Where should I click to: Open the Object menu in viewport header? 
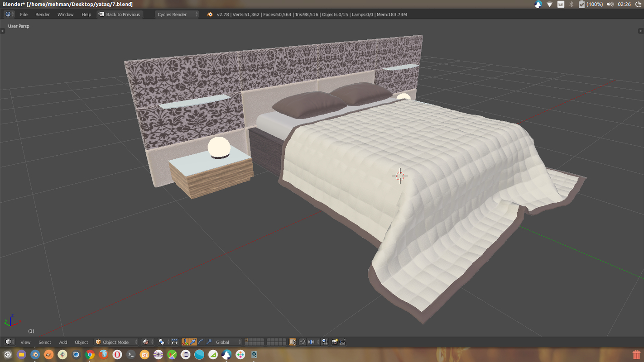tap(81, 342)
